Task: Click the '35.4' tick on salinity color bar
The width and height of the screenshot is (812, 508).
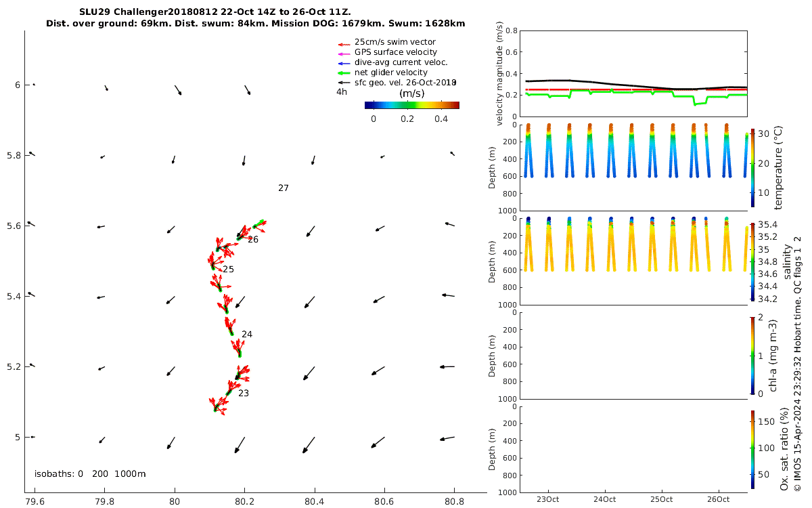Action: pos(766,225)
